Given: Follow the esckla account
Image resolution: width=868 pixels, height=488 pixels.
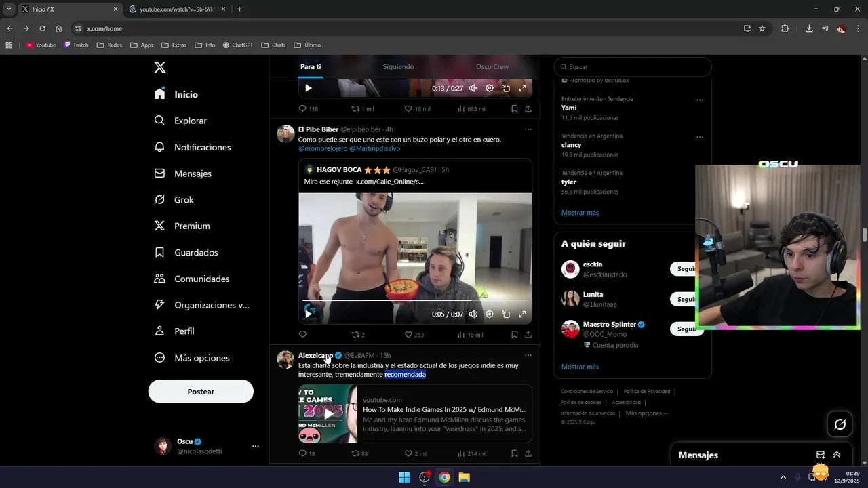Looking at the screenshot, I should click(x=683, y=269).
